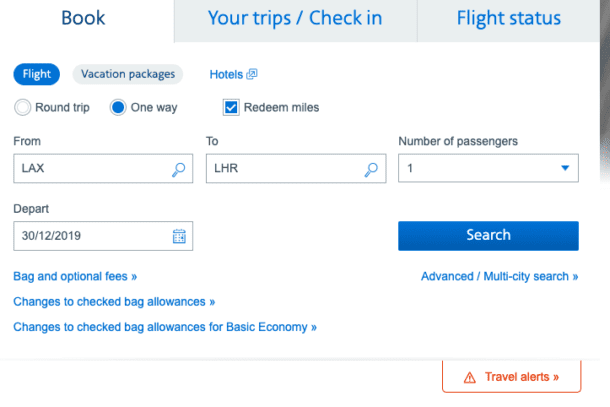Viewport: 610px width, 407px height.
Task: Open Bag and optional fees link
Action: [75, 276]
